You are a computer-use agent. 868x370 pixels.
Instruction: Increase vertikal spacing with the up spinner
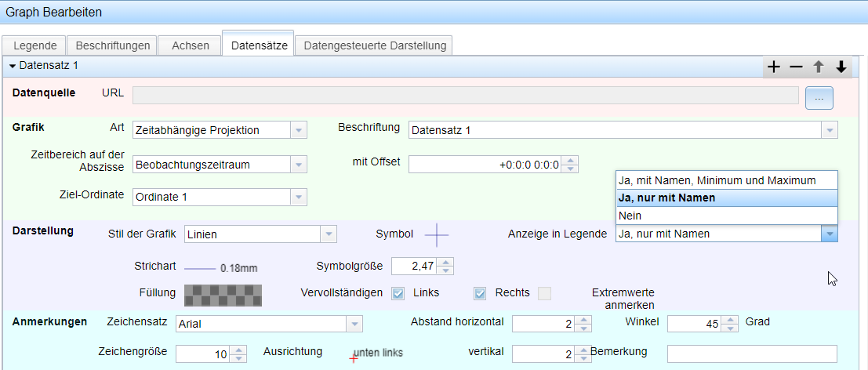point(583,350)
